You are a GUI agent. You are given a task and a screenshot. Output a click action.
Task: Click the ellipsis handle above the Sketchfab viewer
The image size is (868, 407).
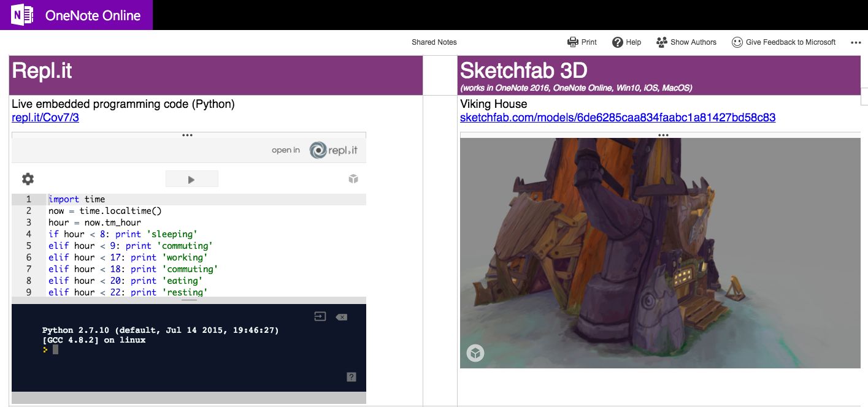(x=663, y=135)
